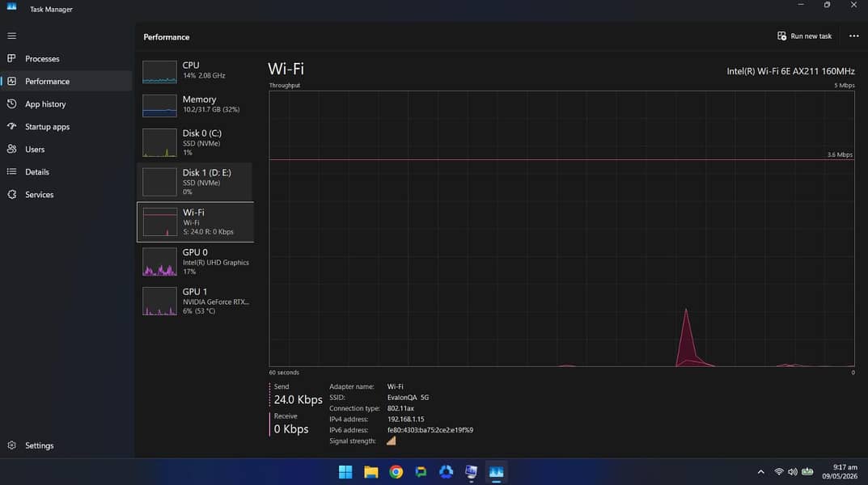
Task: Select Disk 1 (D: E:) performance item
Action: [196, 182]
